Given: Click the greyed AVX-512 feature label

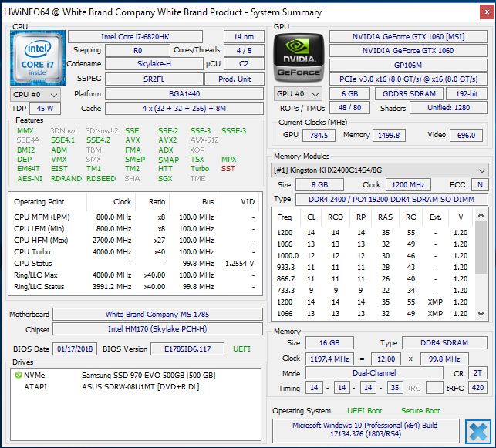Looking at the screenshot, I should point(204,140).
